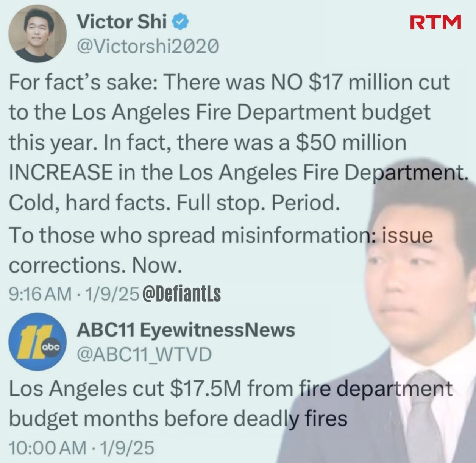
Task: Open the @ABC11_WTVD handle
Action: (144, 354)
